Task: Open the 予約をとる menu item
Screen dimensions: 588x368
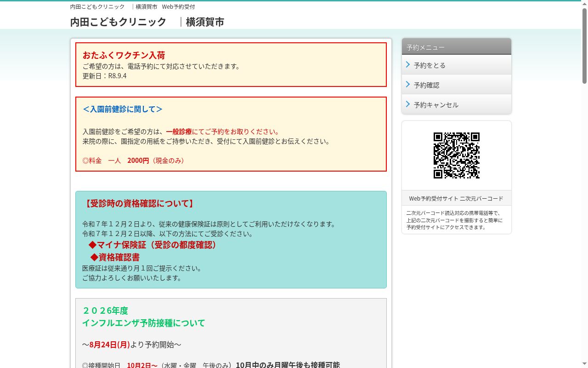Action: pyautogui.click(x=457, y=65)
